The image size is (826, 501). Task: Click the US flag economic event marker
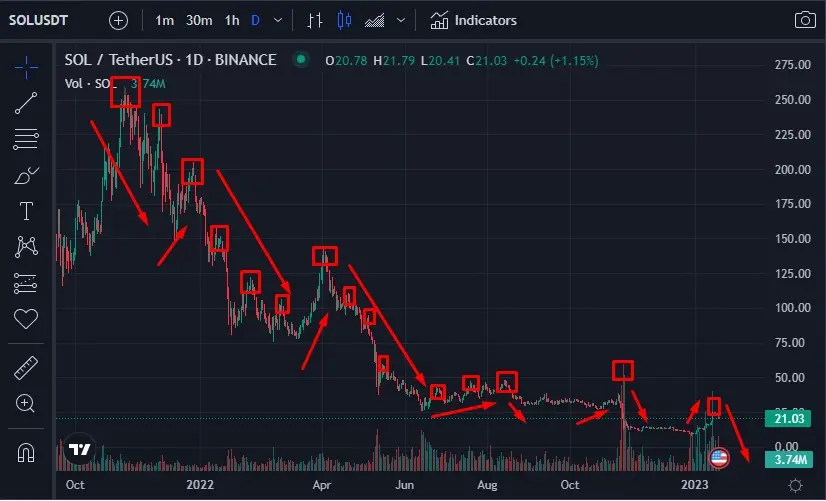click(719, 458)
